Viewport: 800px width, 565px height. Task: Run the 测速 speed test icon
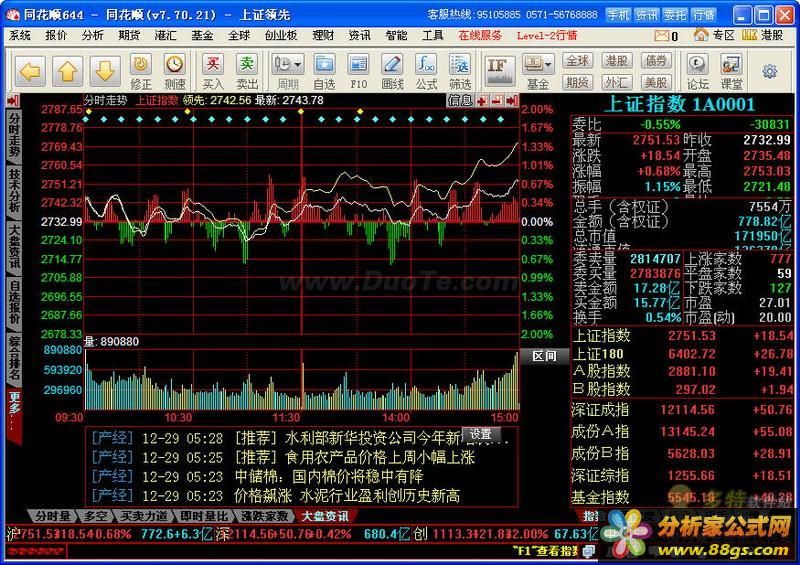tap(174, 71)
